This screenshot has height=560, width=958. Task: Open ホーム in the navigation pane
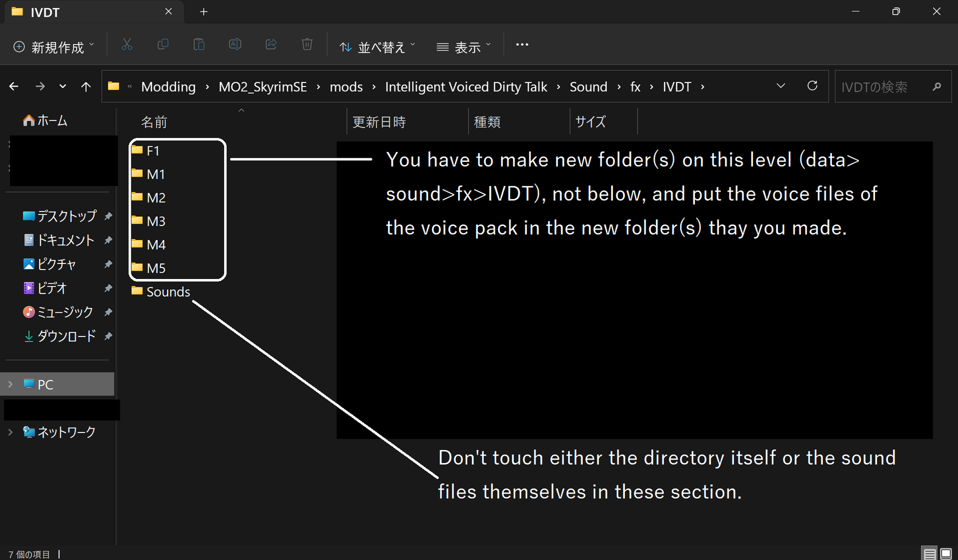(x=45, y=121)
